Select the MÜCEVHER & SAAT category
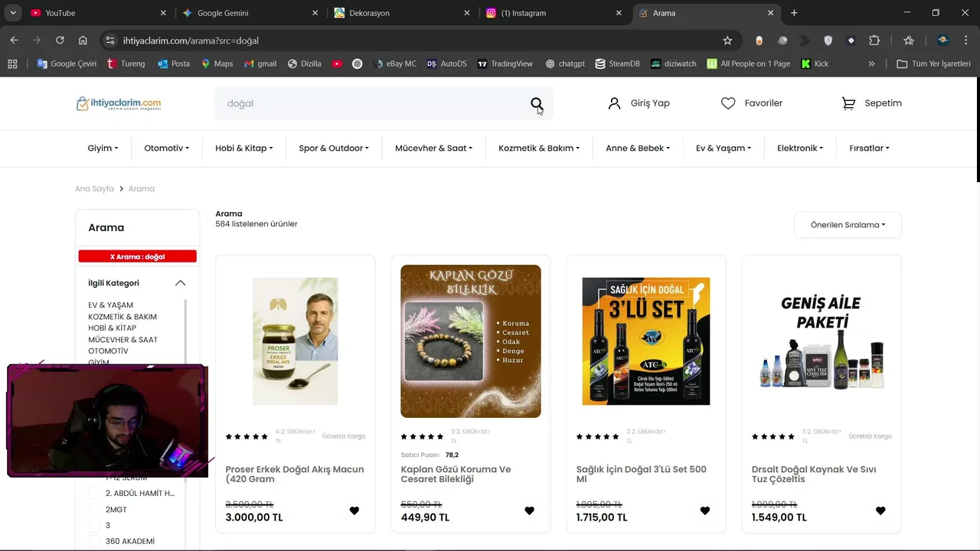 (x=122, y=340)
